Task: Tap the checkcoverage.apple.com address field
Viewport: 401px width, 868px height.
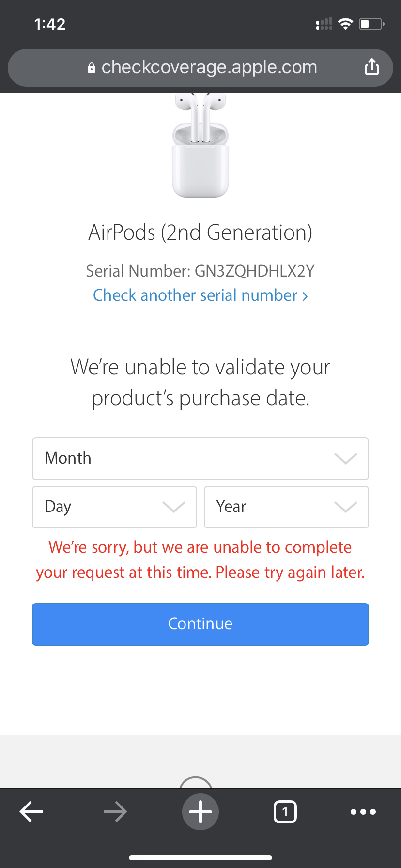Action: coord(209,67)
